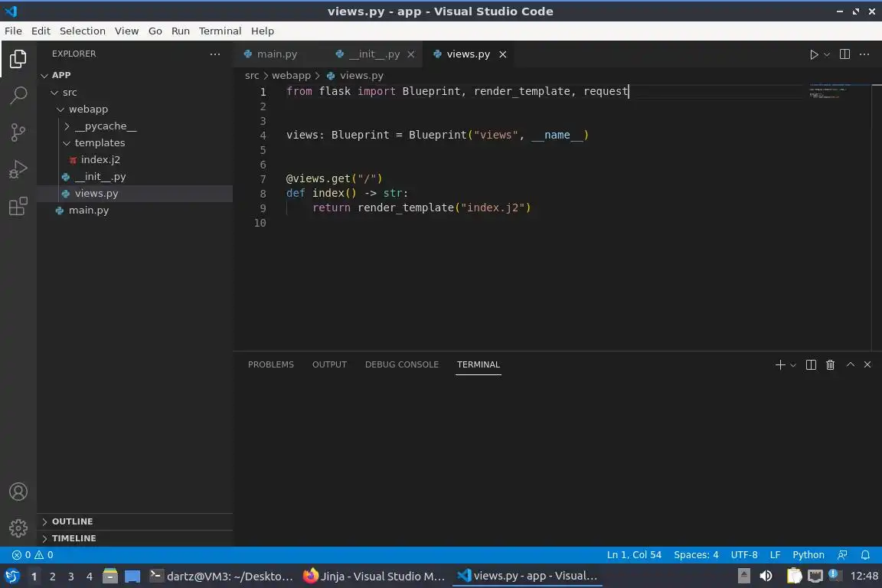Switch to Firefox Jinja window in taskbar
The width and height of the screenshot is (882, 588).
point(374,576)
